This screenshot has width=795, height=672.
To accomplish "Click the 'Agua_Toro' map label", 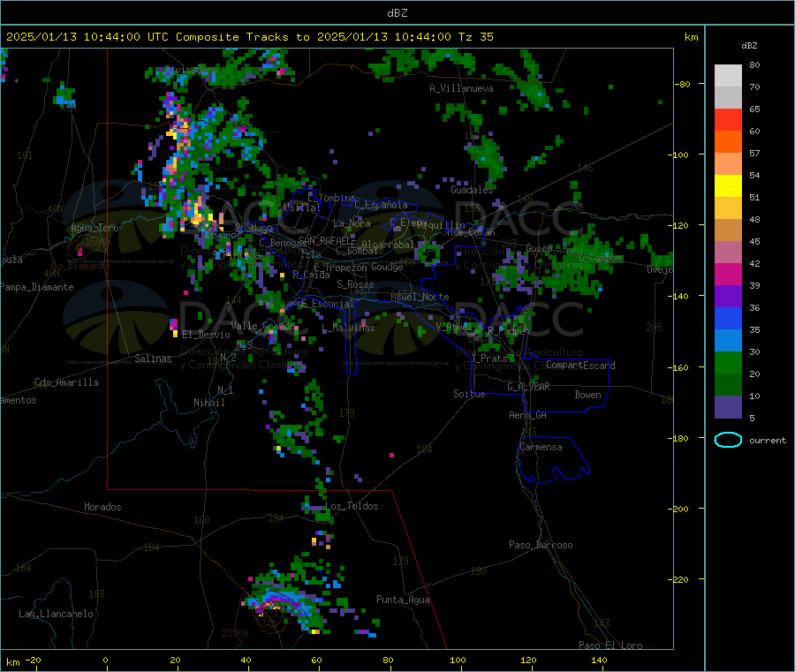I will click(95, 228).
